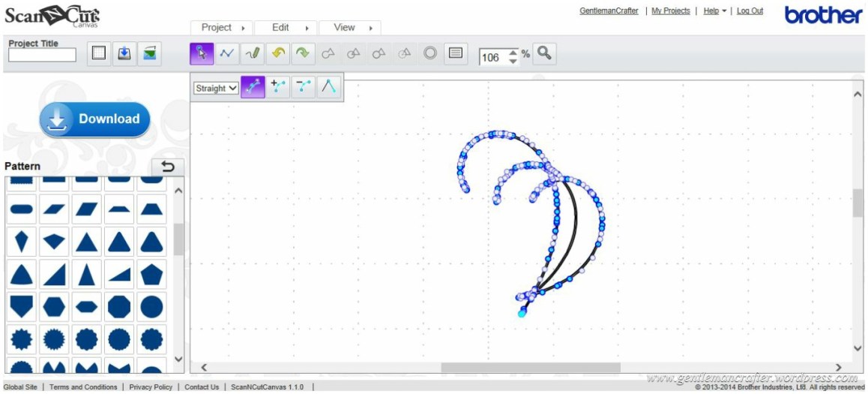Click the canvas horizontal scrollbar thumb
This screenshot has width=868, height=394.
click(530, 368)
